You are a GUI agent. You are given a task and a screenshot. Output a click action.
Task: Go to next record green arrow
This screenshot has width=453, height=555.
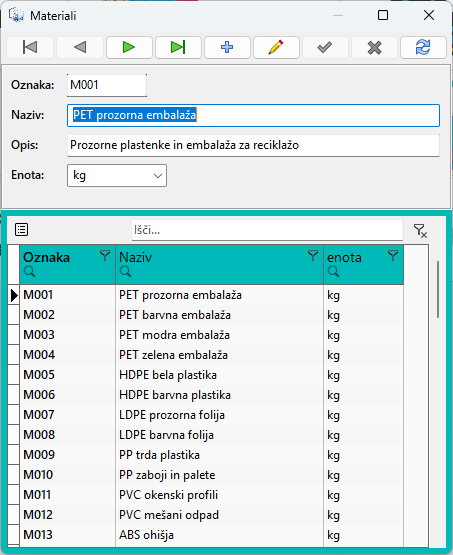click(129, 47)
